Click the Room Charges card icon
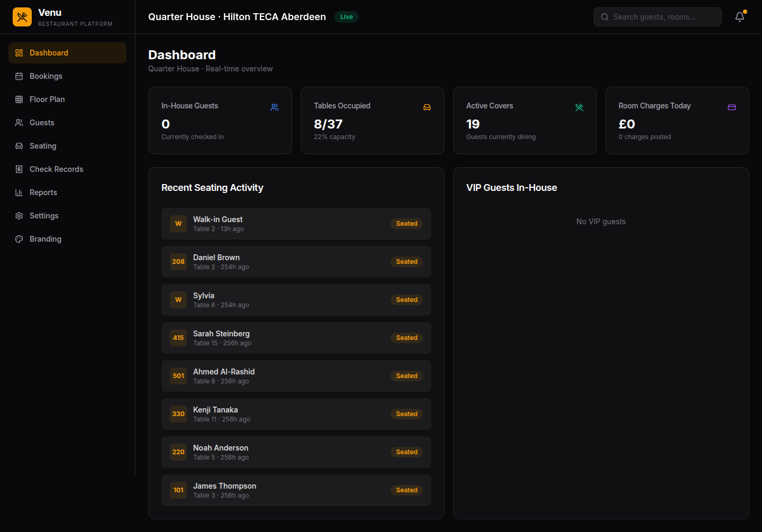762x532 pixels. point(732,107)
